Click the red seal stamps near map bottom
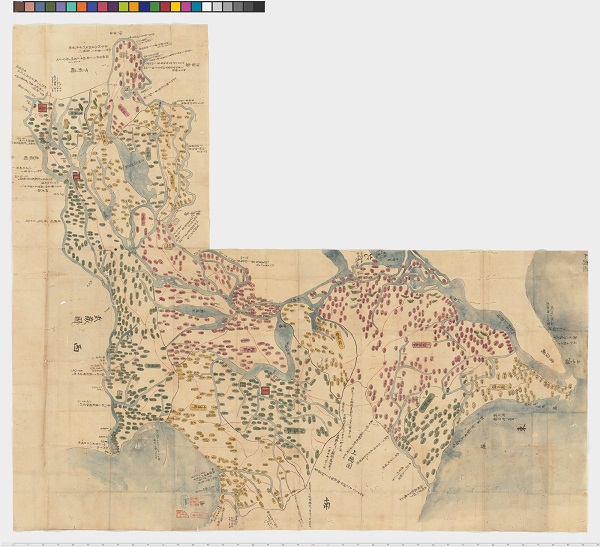This screenshot has width=600, height=547. (x=193, y=507)
